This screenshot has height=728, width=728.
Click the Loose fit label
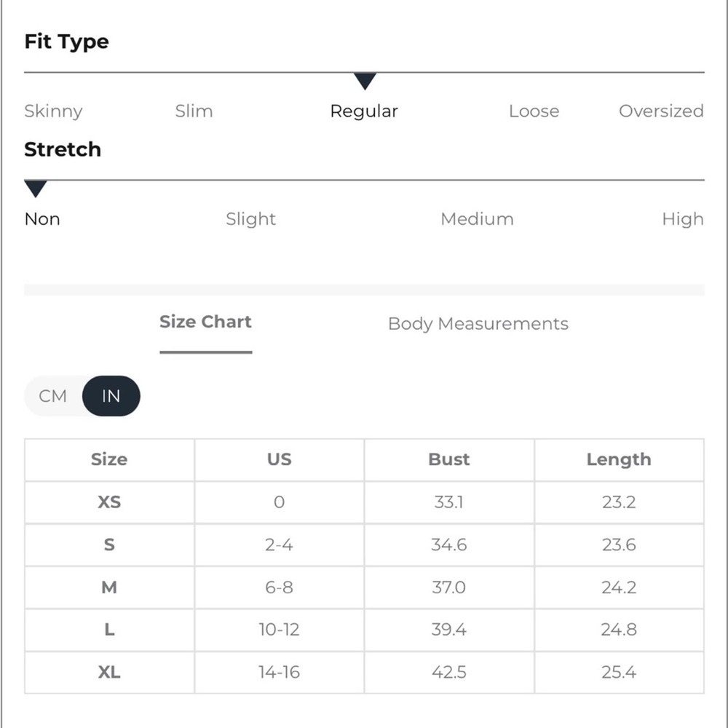click(534, 111)
